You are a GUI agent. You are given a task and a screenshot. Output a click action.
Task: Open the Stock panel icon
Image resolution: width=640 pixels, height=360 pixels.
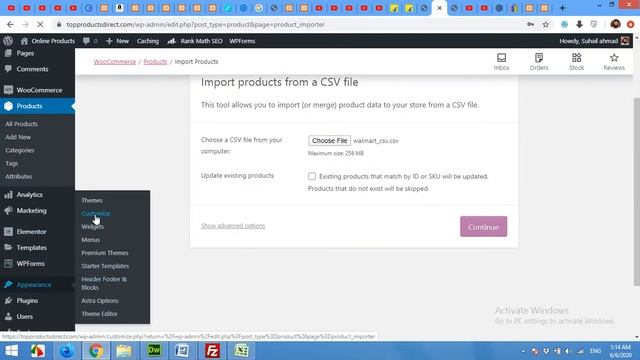576,62
